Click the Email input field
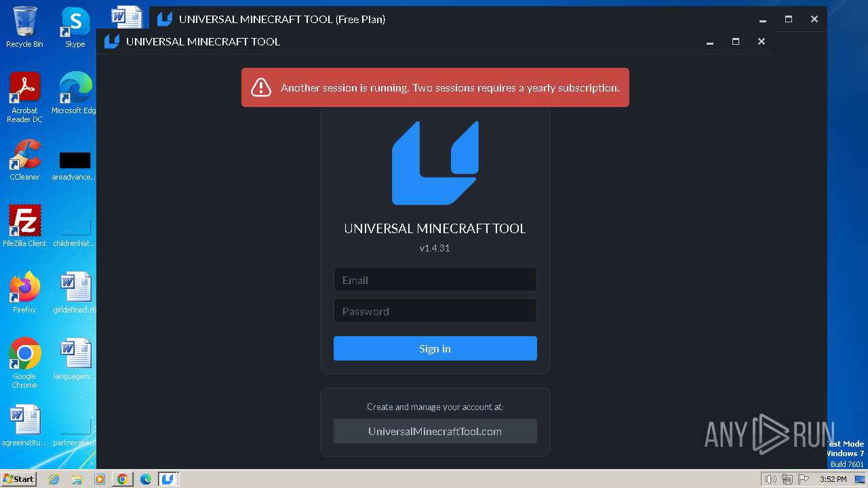 [x=435, y=279]
